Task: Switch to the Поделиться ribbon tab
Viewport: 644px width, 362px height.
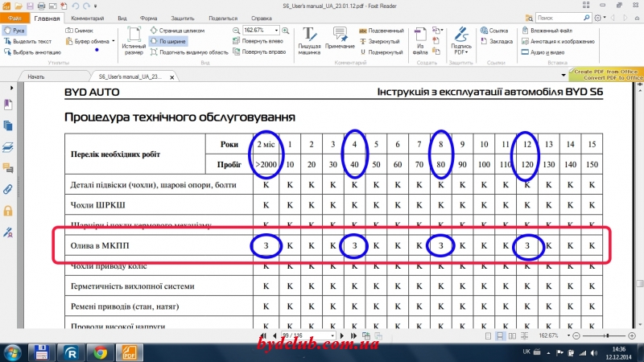Action: click(223, 19)
